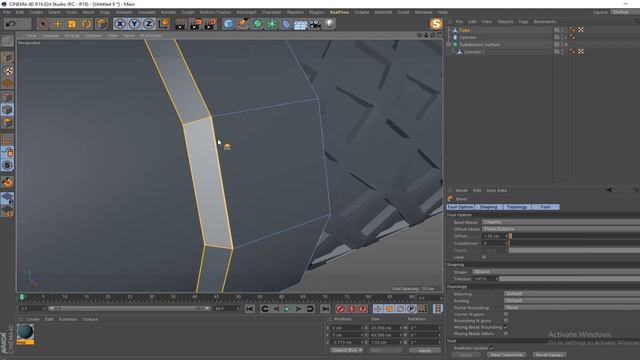Open the Tags menu in Object Manager

click(x=523, y=22)
